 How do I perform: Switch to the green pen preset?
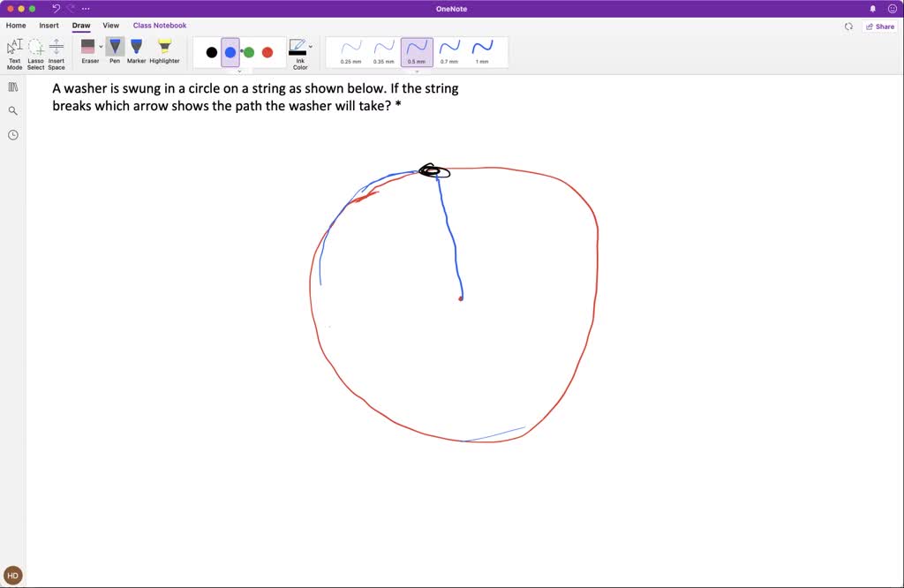[249, 52]
